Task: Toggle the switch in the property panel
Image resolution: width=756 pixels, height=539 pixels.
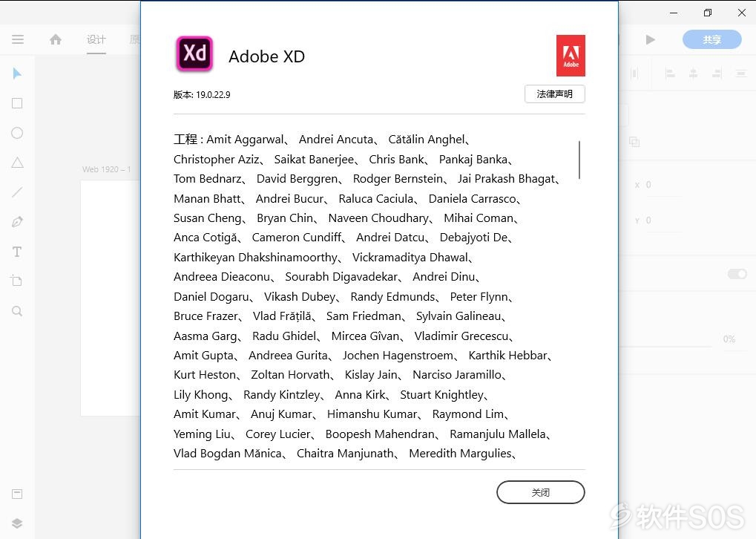Action: point(737,274)
